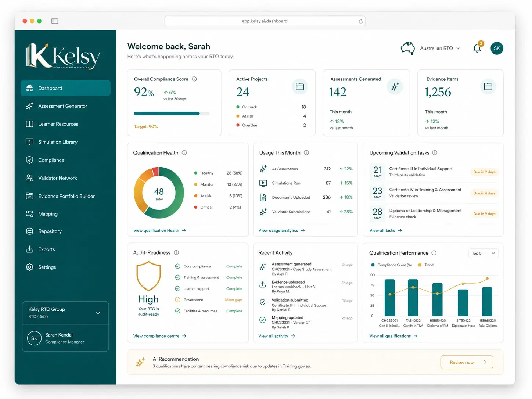532x399 pixels.
Task: Click the Upcoming Validation Tasks info icon
Action: pyautogui.click(x=435, y=153)
